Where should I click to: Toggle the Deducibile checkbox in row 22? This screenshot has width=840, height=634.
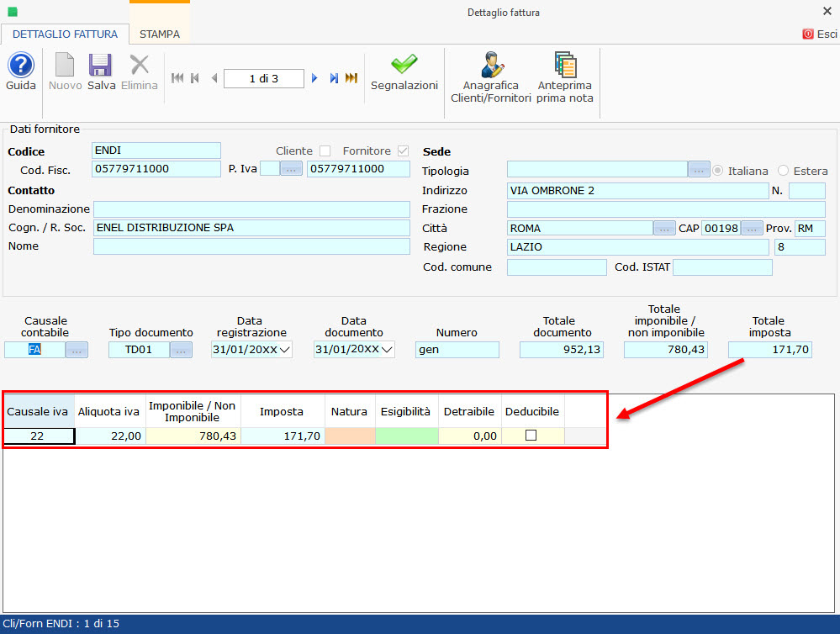coord(531,436)
